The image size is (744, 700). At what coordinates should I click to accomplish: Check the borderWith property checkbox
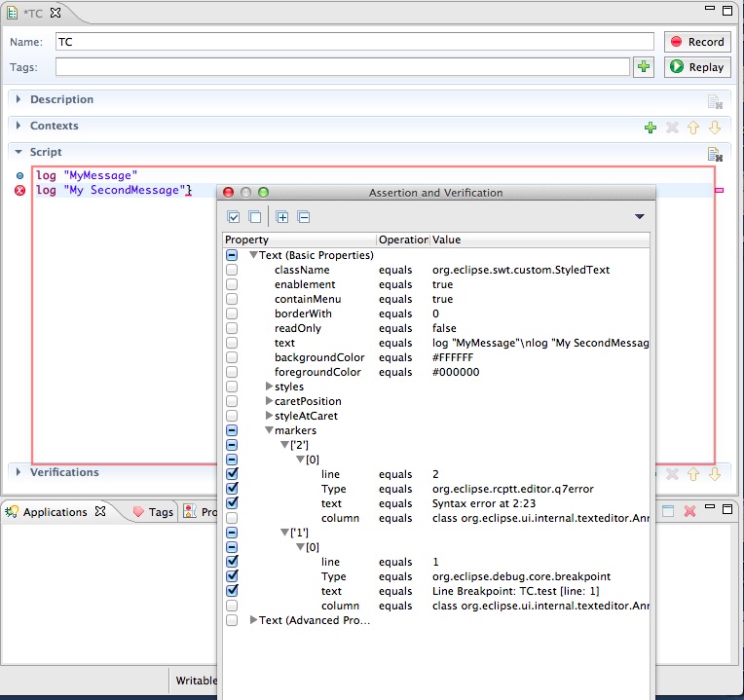(232, 313)
